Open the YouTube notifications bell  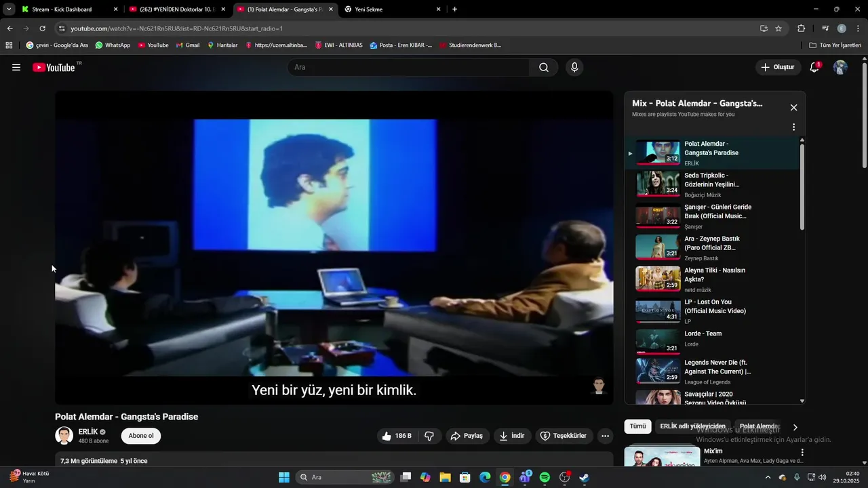[x=814, y=67]
